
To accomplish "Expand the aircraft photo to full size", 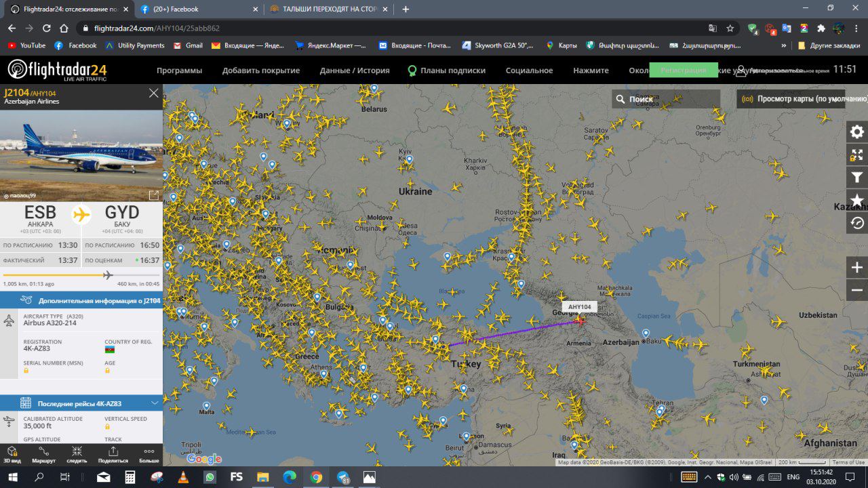I will pyautogui.click(x=154, y=195).
